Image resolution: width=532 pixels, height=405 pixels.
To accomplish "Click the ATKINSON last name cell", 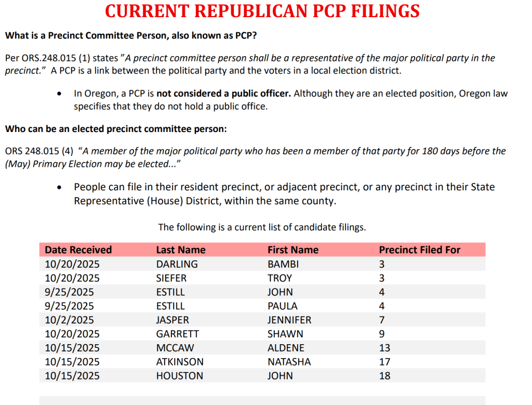I will pyautogui.click(x=180, y=362).
